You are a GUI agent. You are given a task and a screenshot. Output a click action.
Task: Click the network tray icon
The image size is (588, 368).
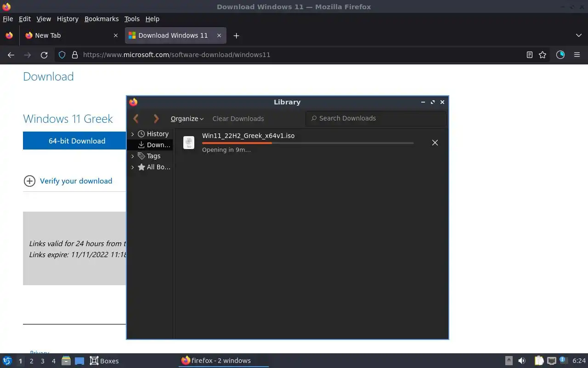(x=552, y=361)
